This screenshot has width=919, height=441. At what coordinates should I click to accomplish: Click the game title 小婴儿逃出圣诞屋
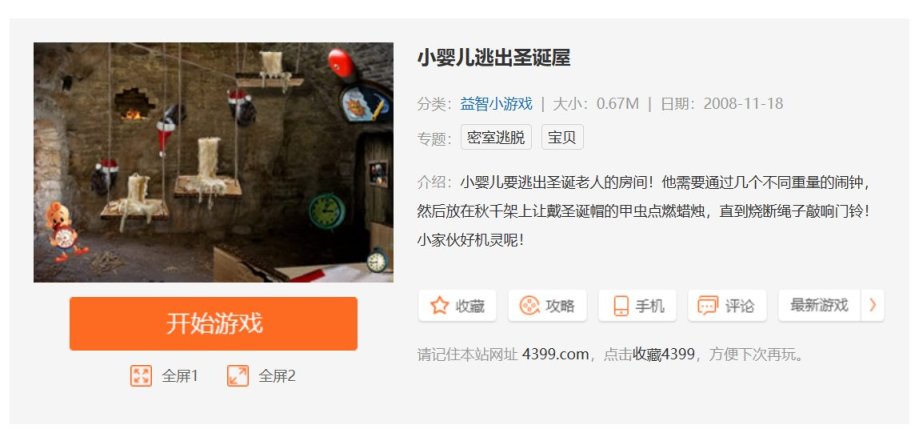pos(493,58)
